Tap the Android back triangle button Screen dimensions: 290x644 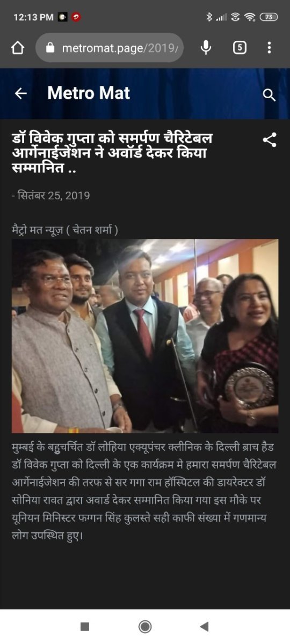pos(204,626)
